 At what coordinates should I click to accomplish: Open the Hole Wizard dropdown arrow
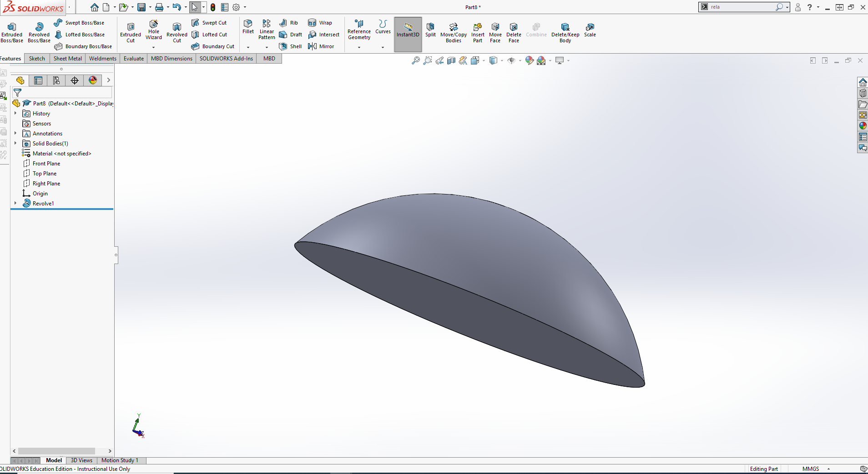[x=154, y=47]
